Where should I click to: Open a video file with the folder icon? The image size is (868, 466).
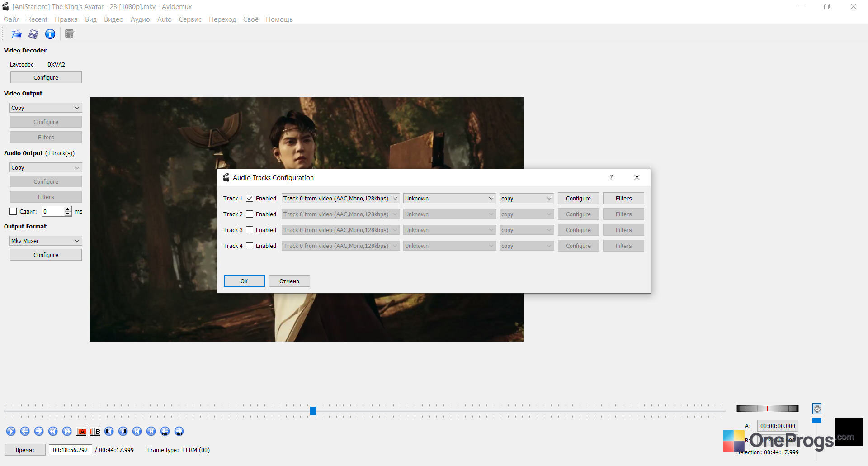pos(16,34)
